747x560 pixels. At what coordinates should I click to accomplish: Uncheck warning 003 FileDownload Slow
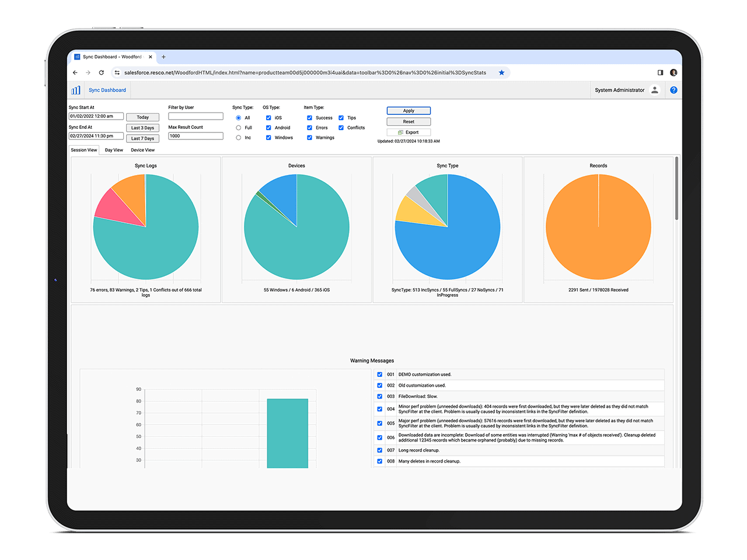click(x=379, y=396)
